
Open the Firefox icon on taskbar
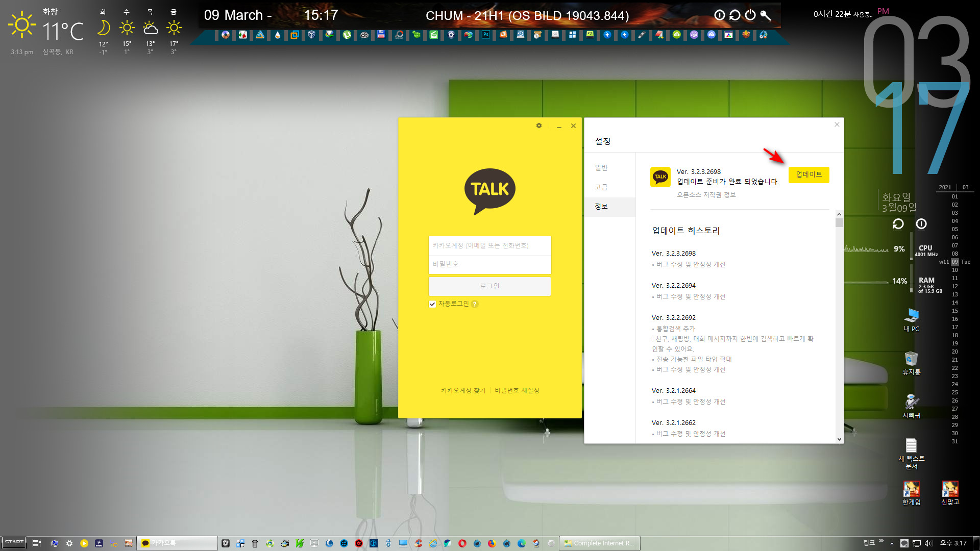(492, 543)
